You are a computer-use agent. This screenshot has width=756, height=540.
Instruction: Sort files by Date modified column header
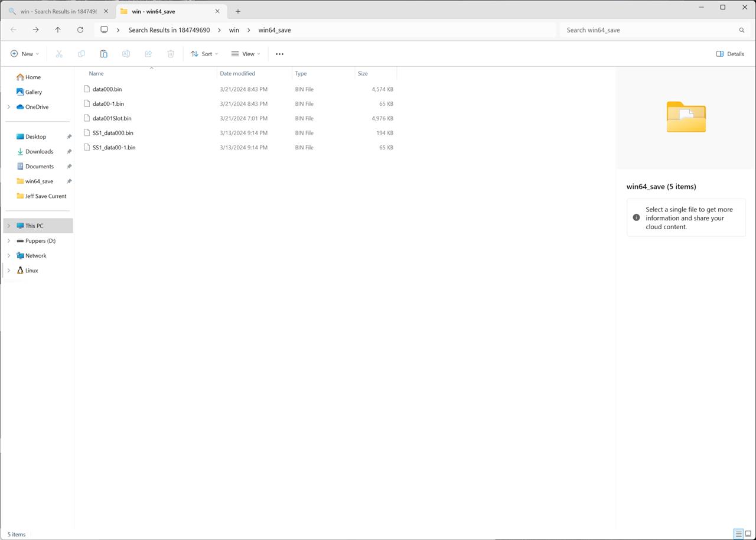237,73
